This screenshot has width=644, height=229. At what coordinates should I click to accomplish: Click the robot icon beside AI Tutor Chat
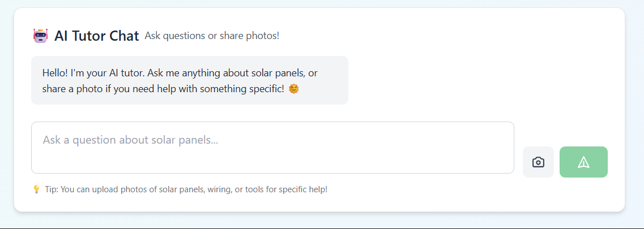point(40,36)
